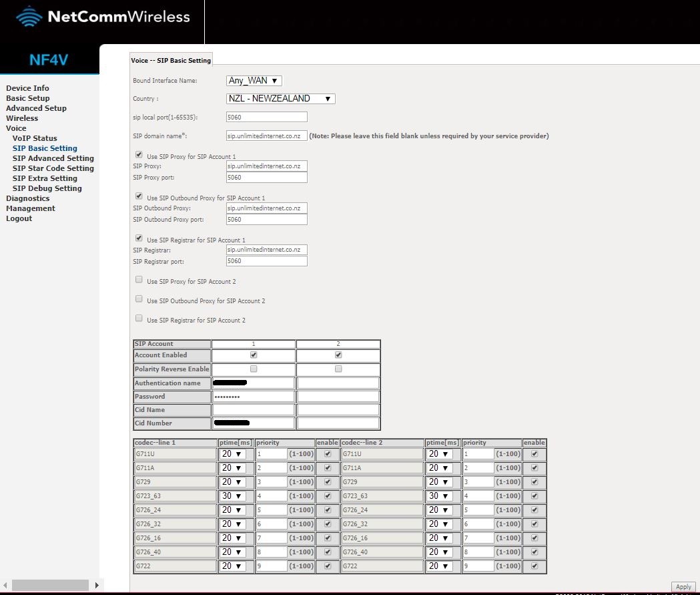Click the Cid Name field for account 1
This screenshot has height=595, width=700.
point(253,410)
